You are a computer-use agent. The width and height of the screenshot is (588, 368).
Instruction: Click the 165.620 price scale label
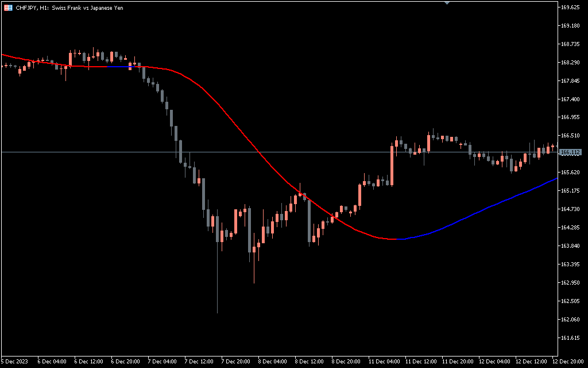tap(570, 172)
